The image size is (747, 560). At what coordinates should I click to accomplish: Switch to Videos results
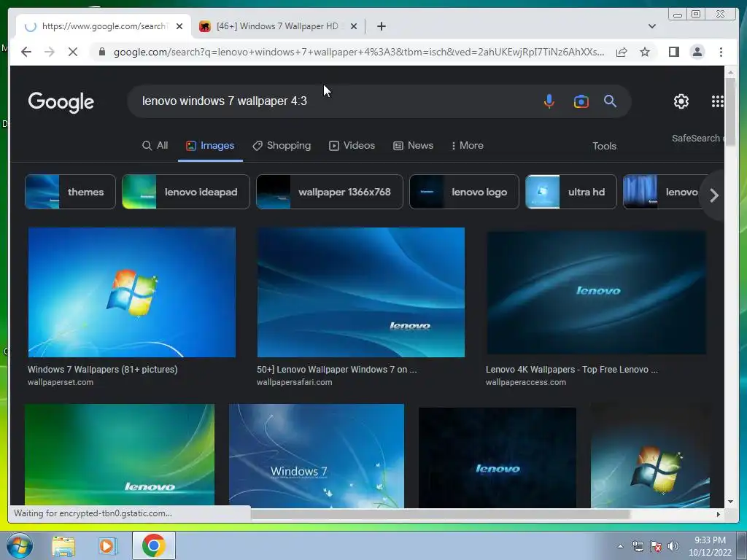click(352, 146)
